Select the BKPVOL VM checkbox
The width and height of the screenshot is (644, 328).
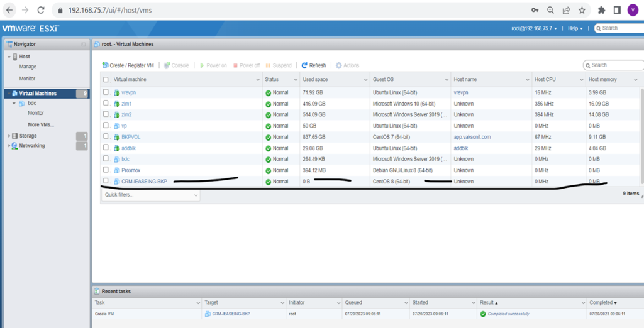(106, 136)
